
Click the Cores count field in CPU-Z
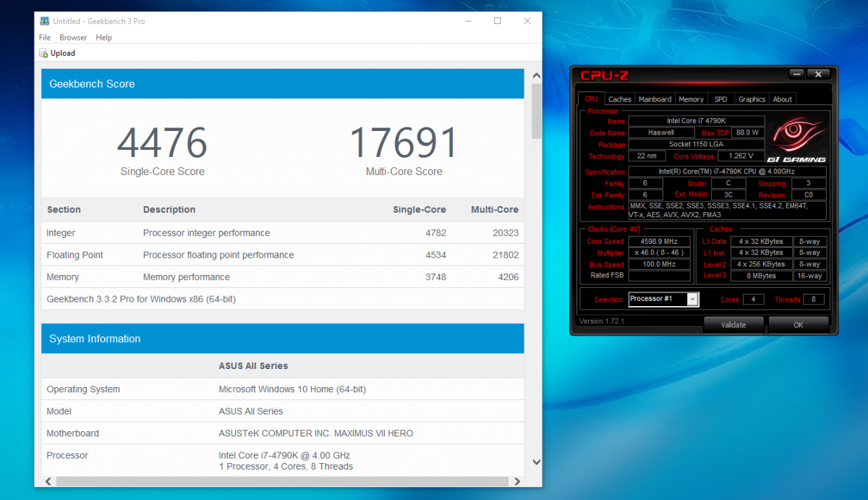[x=753, y=299]
